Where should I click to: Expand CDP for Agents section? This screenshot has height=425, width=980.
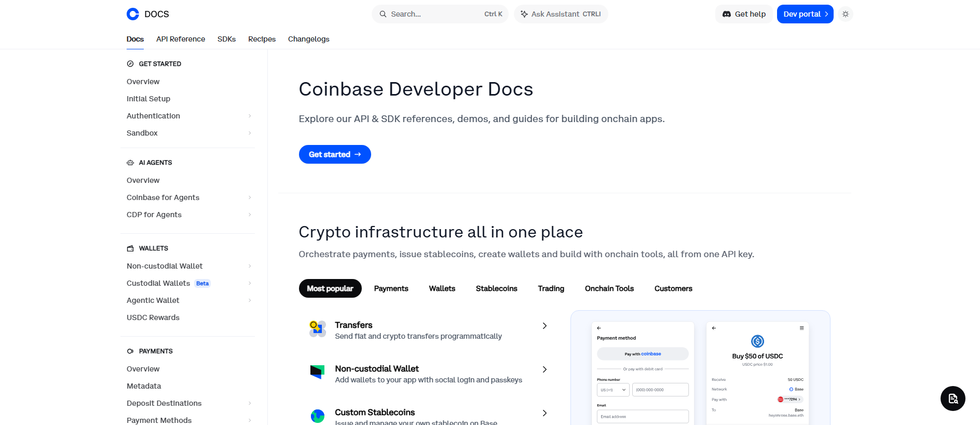[250, 215]
